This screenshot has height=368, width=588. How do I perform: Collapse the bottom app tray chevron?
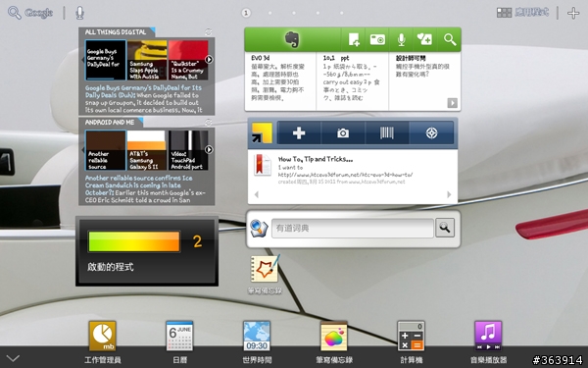[13, 358]
